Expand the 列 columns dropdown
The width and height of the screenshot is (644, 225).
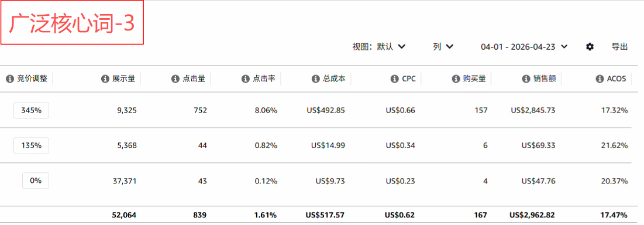click(443, 47)
